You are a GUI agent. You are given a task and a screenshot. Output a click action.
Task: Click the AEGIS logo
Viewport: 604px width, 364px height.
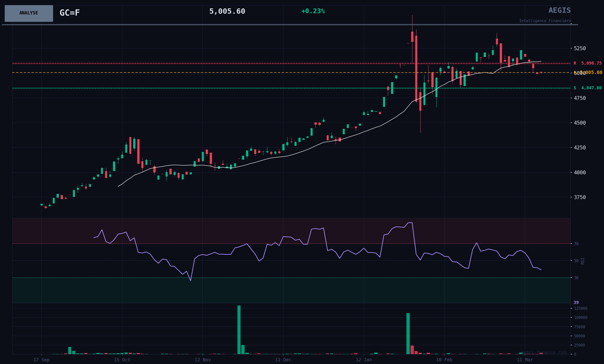[x=559, y=11]
